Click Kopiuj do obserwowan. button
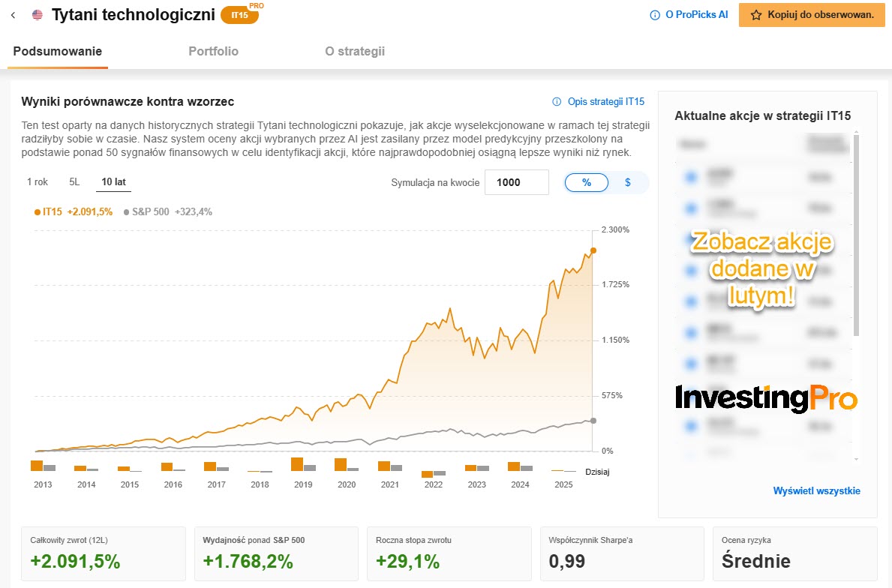 click(x=812, y=15)
